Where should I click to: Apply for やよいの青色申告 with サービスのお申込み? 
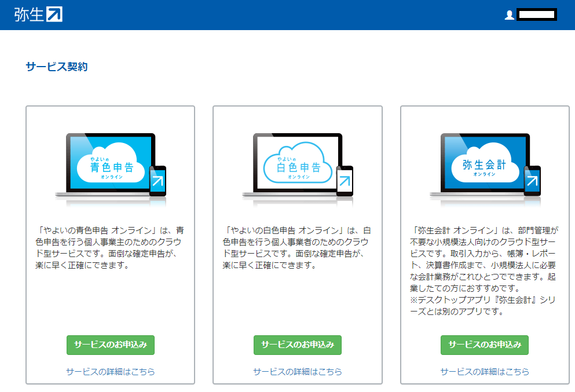tap(111, 345)
